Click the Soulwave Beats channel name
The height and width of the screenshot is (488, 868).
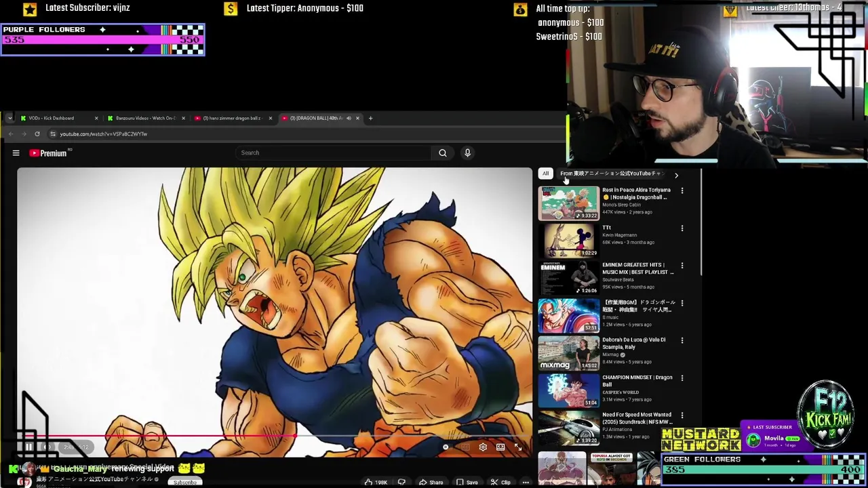618,279
